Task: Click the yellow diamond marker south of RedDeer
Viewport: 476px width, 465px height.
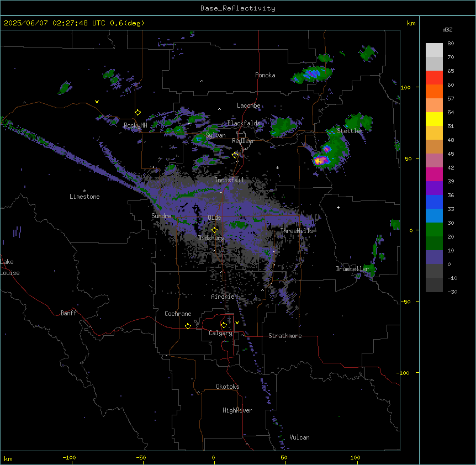Action: pos(235,155)
